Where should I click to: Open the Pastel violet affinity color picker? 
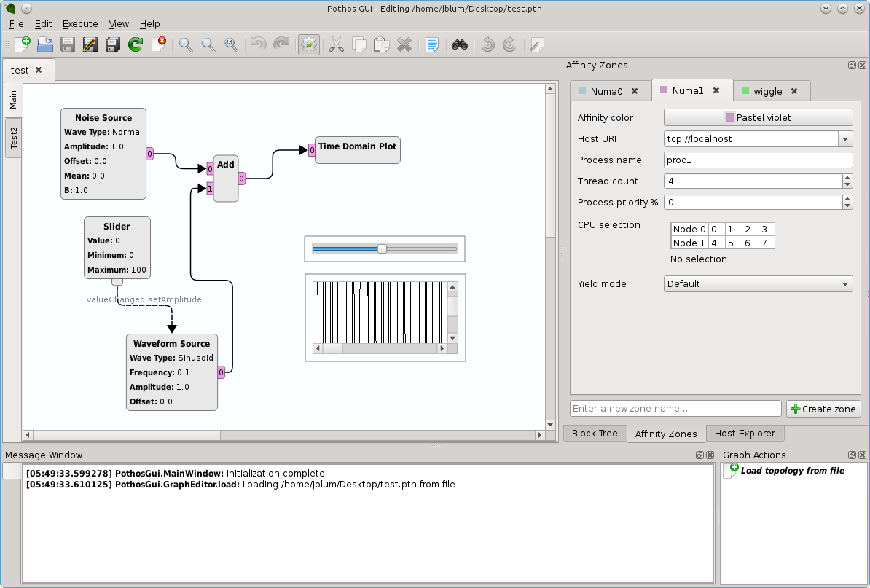(758, 117)
